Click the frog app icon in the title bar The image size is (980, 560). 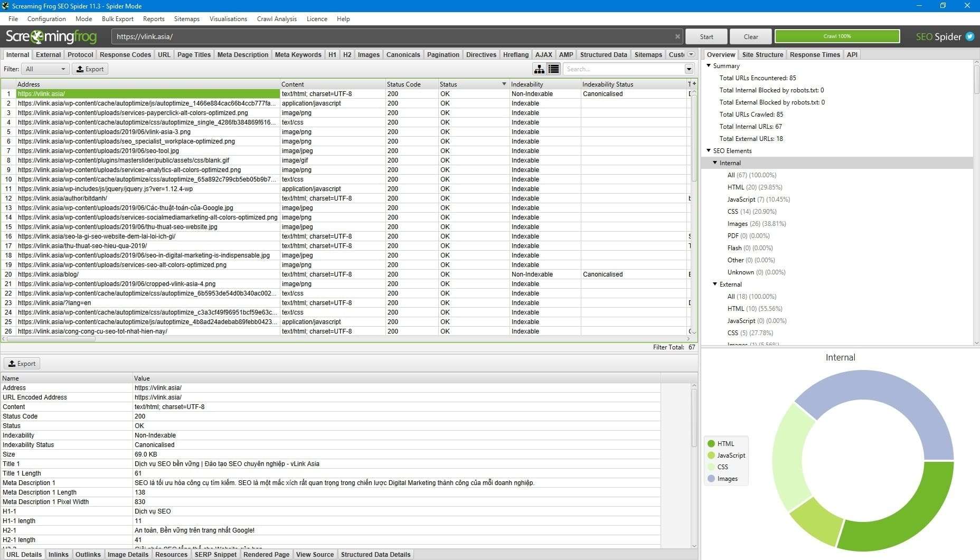(5, 6)
